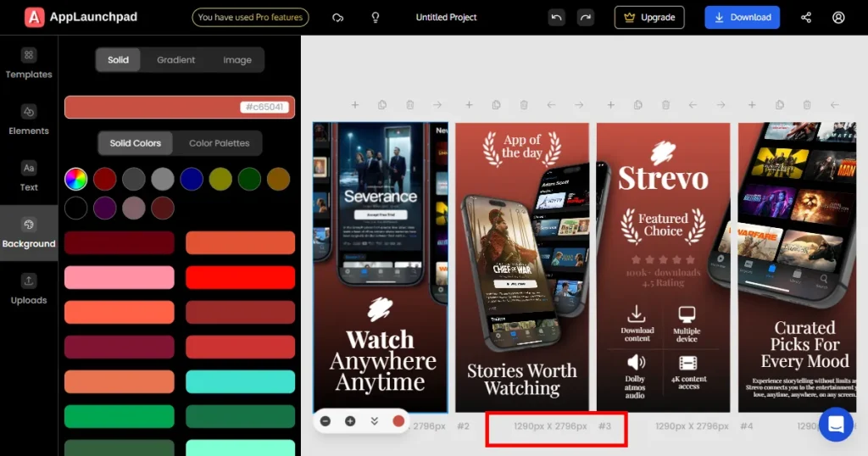Viewport: 868px width, 456px height.
Task: Switch to the Image background tab
Action: pos(237,60)
